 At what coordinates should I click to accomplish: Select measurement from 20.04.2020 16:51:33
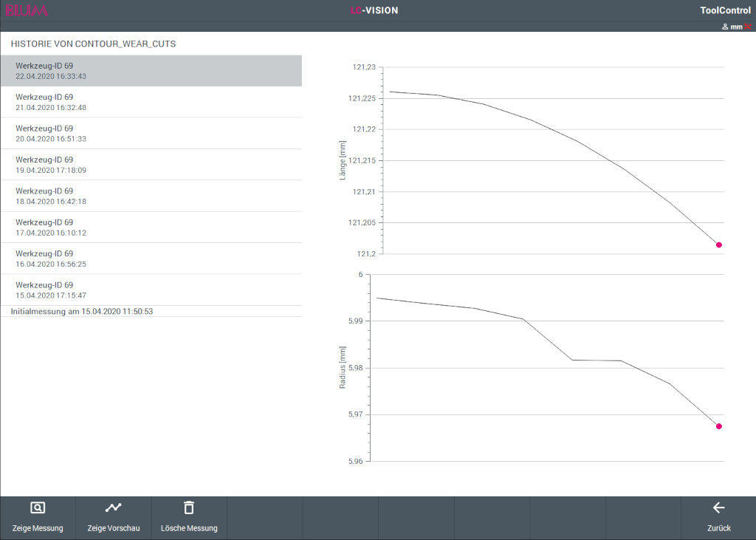pos(151,134)
